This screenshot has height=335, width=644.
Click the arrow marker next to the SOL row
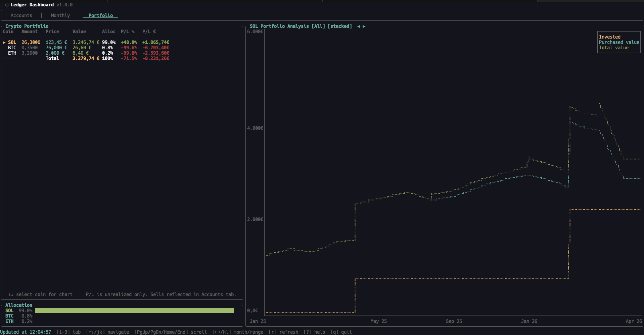pos(4,42)
